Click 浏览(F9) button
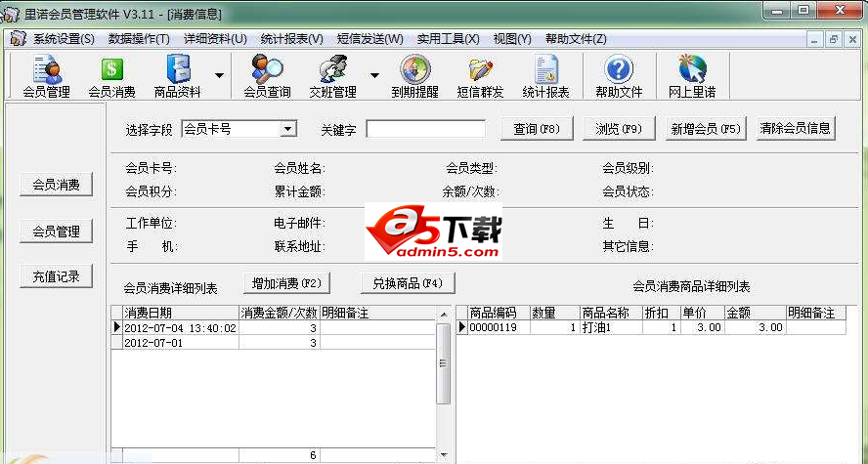 point(619,129)
